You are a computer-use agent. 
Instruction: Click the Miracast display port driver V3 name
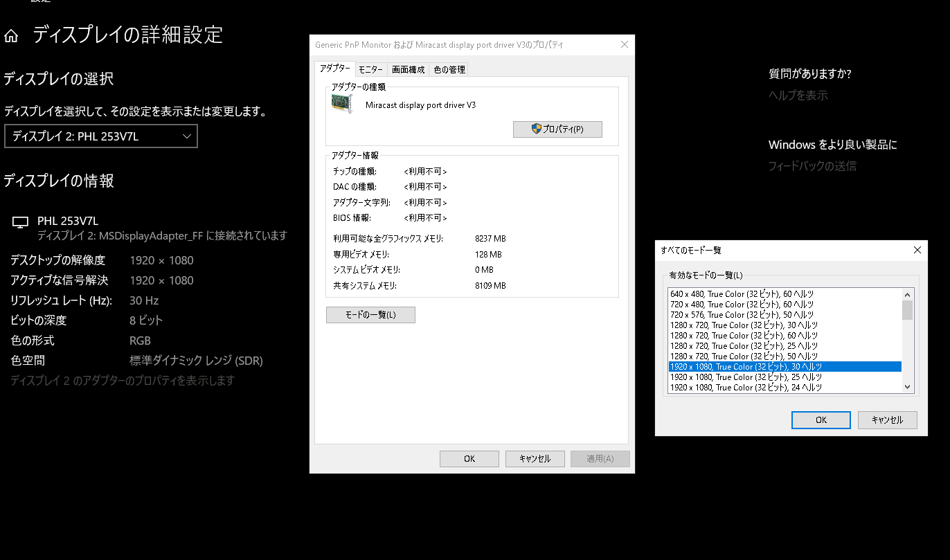420,105
